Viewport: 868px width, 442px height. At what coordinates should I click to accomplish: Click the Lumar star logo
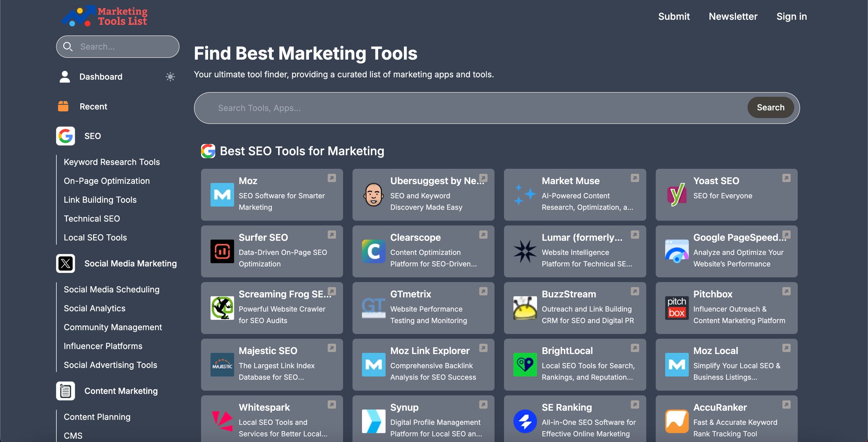point(525,252)
